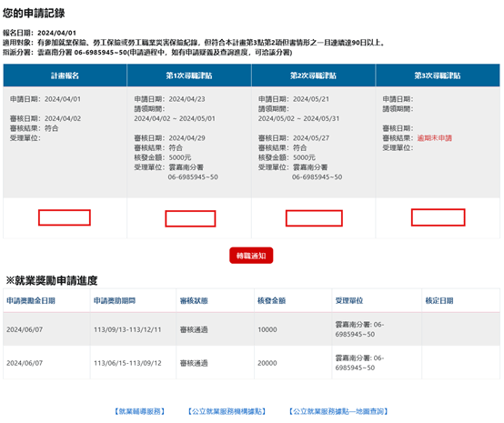Click the red box under 第1次尋職津貼 column
This screenshot has width=504, height=423.
click(190, 218)
